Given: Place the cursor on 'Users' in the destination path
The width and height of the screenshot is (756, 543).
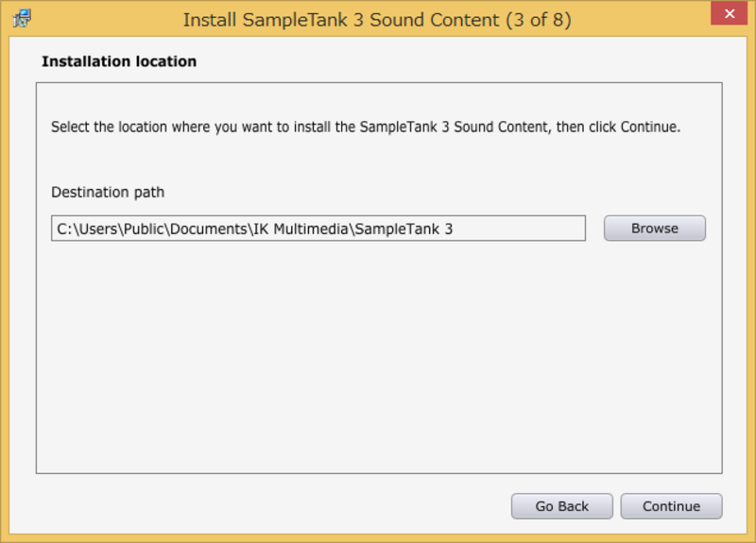Looking at the screenshot, I should point(98,229).
